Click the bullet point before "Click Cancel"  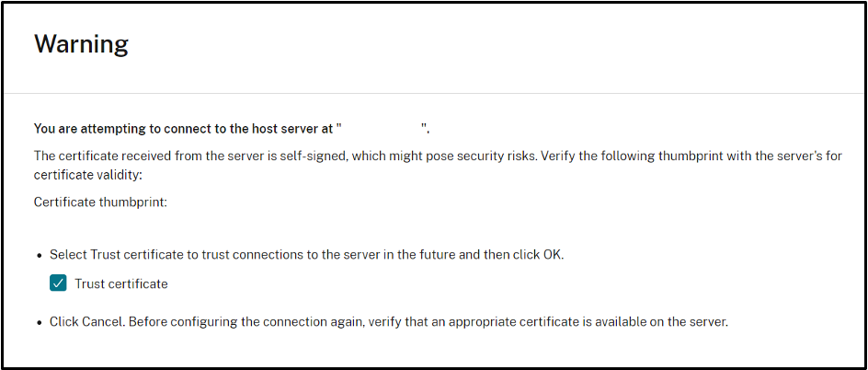click(39, 323)
